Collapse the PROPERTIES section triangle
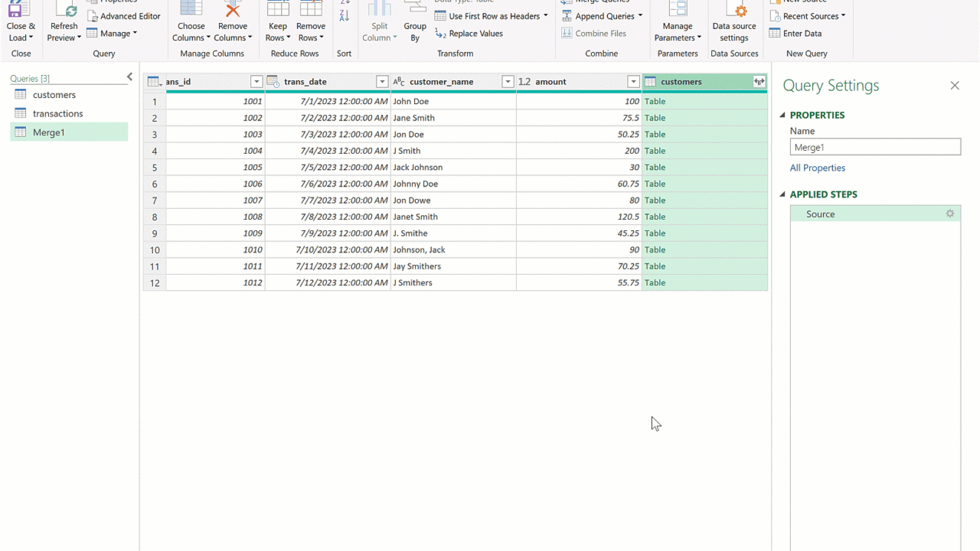The width and height of the screenshot is (980, 551). (782, 116)
